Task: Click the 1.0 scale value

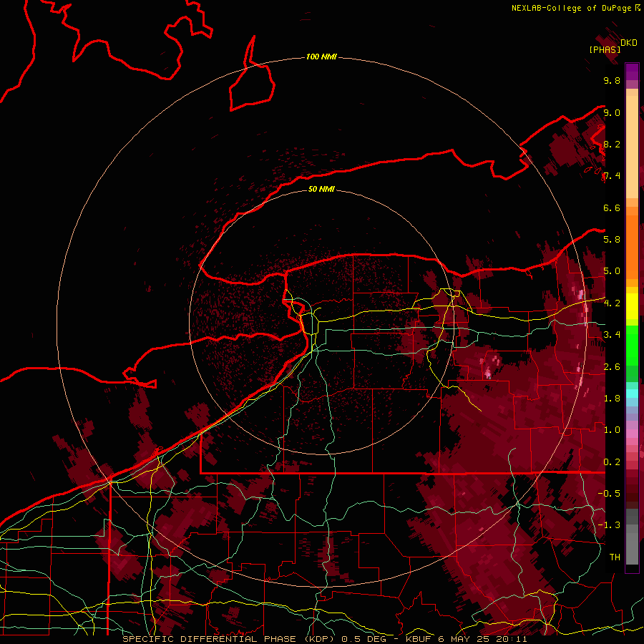Action: pos(612,430)
